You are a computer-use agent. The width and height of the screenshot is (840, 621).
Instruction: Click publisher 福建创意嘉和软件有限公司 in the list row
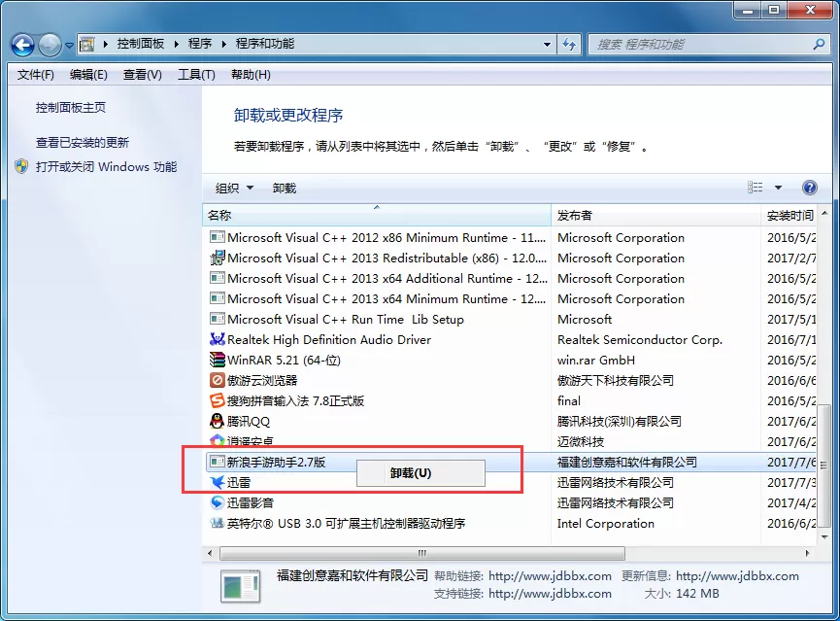tap(626, 462)
